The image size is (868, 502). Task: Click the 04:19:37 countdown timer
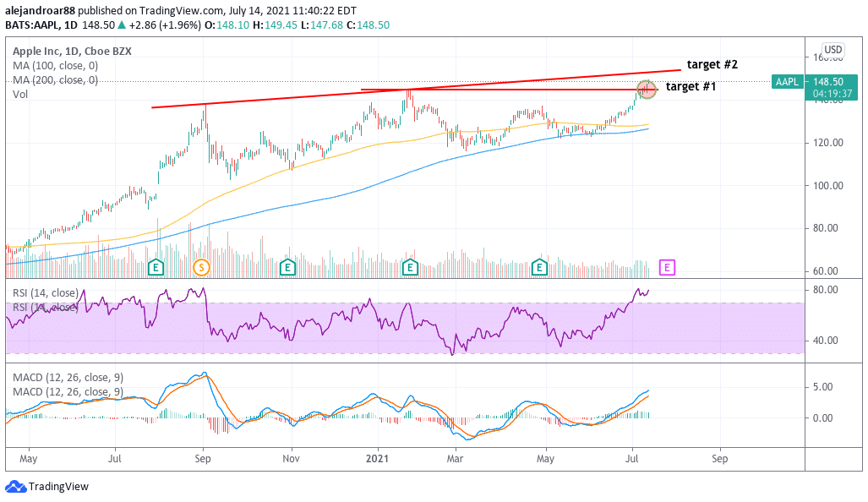pyautogui.click(x=832, y=94)
